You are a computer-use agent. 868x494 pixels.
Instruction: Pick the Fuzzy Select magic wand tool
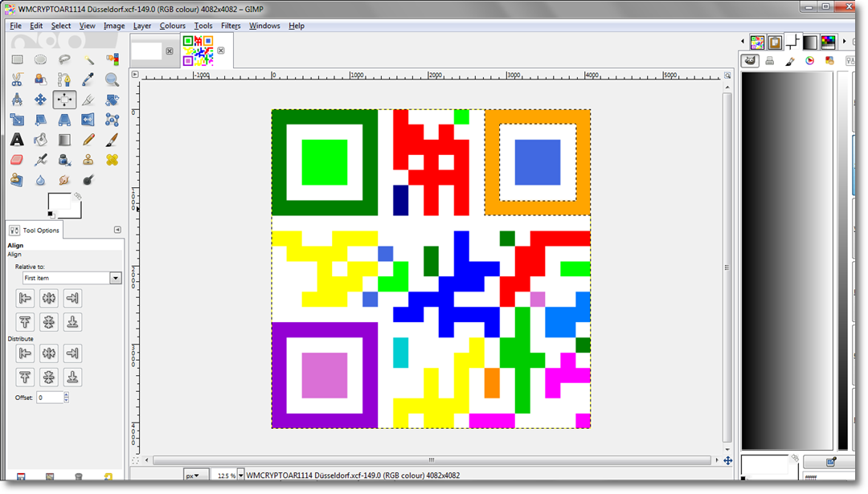(x=88, y=59)
